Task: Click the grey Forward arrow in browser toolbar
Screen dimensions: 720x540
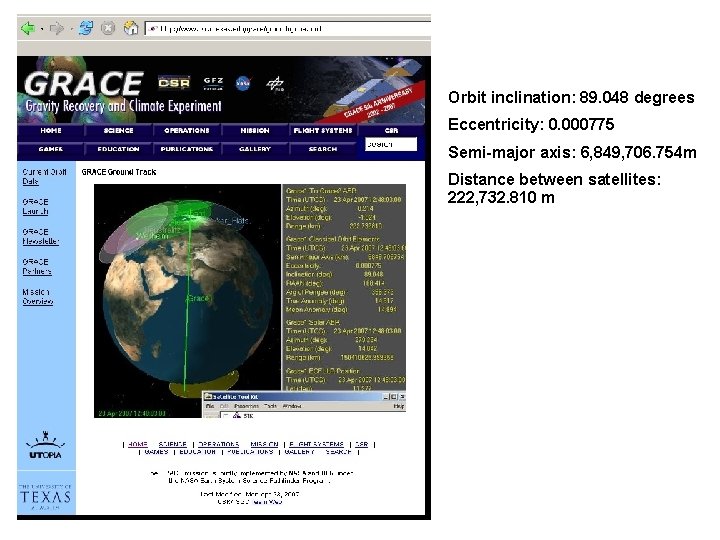Action: [56, 28]
